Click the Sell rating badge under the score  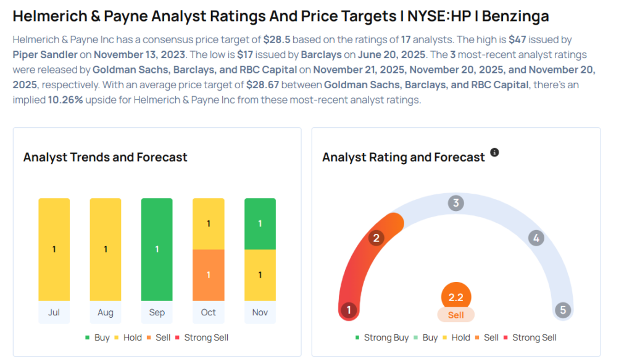(x=456, y=315)
